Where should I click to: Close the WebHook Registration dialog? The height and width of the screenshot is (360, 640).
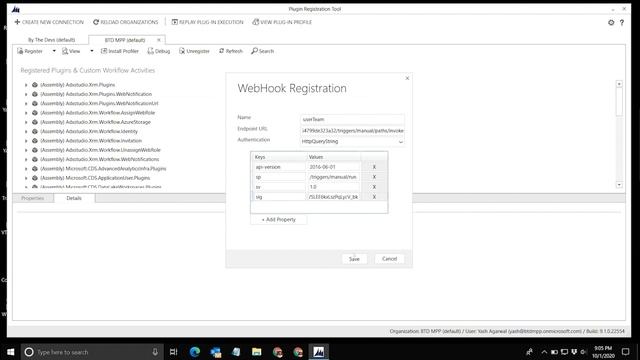(407, 78)
